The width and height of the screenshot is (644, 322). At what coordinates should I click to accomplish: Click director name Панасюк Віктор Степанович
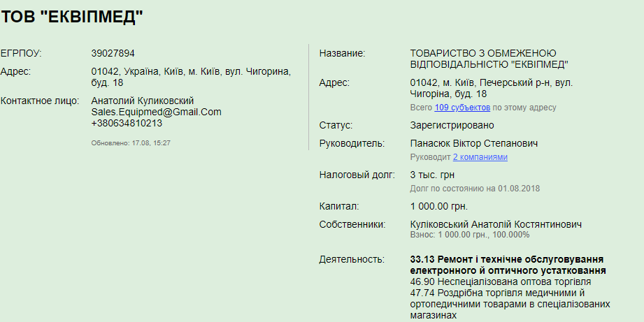[x=474, y=143]
